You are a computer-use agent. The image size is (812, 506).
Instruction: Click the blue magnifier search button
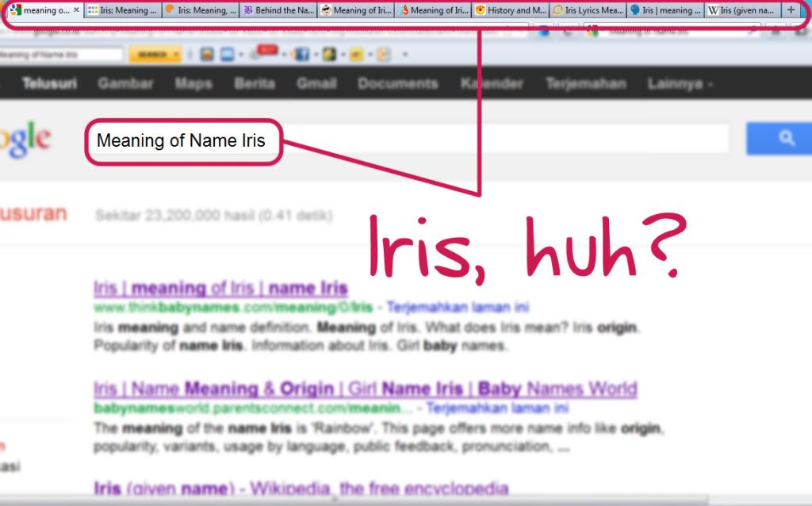click(x=779, y=138)
